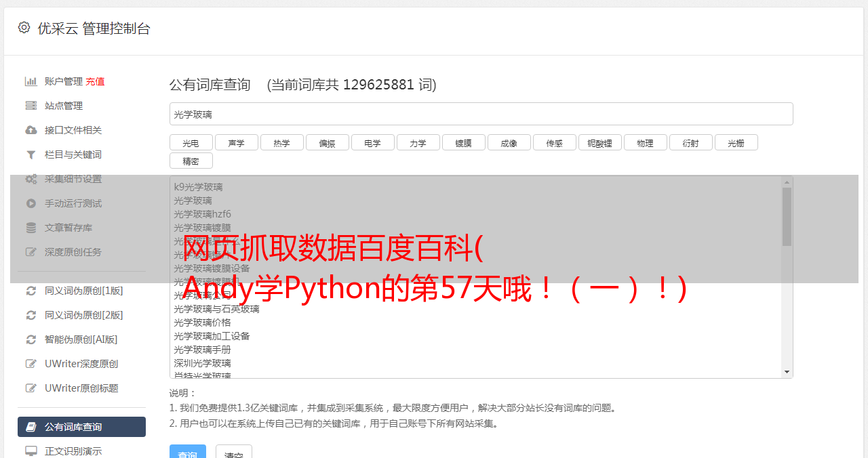Click the filter icon for 栏目与关键词
The height and width of the screenshot is (458, 868).
pyautogui.click(x=31, y=154)
